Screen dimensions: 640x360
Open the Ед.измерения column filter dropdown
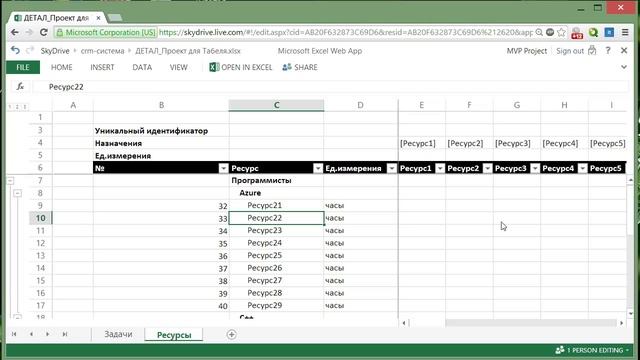391,168
